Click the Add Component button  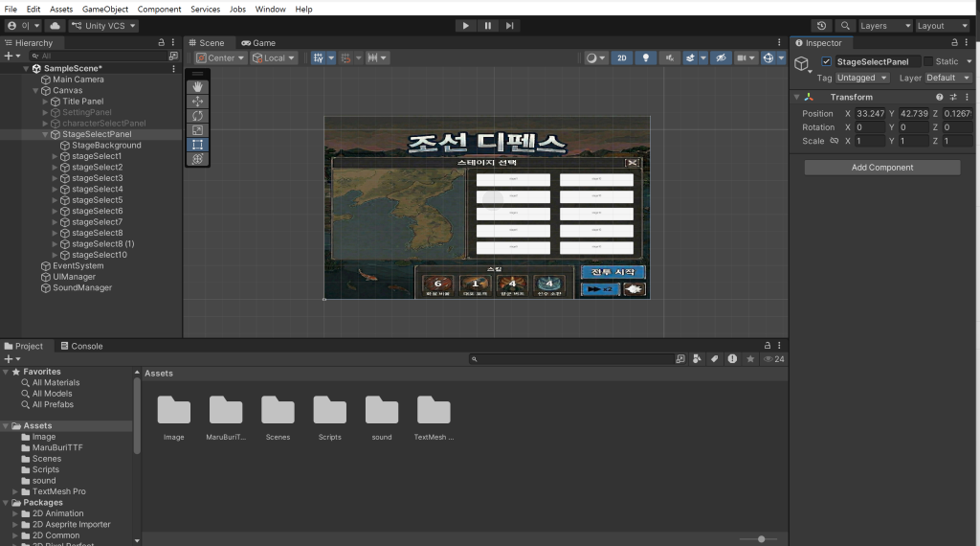(881, 168)
